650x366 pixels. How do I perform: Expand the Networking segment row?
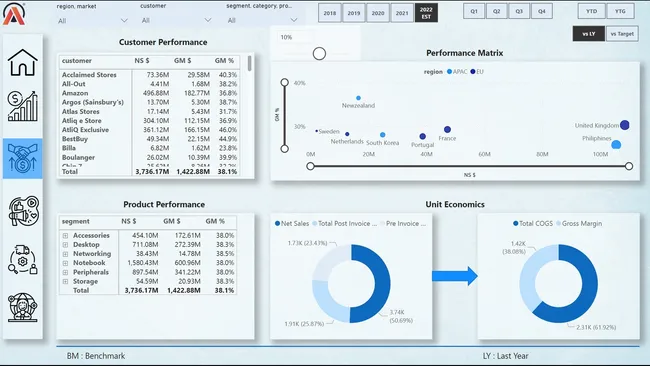[x=65, y=254]
